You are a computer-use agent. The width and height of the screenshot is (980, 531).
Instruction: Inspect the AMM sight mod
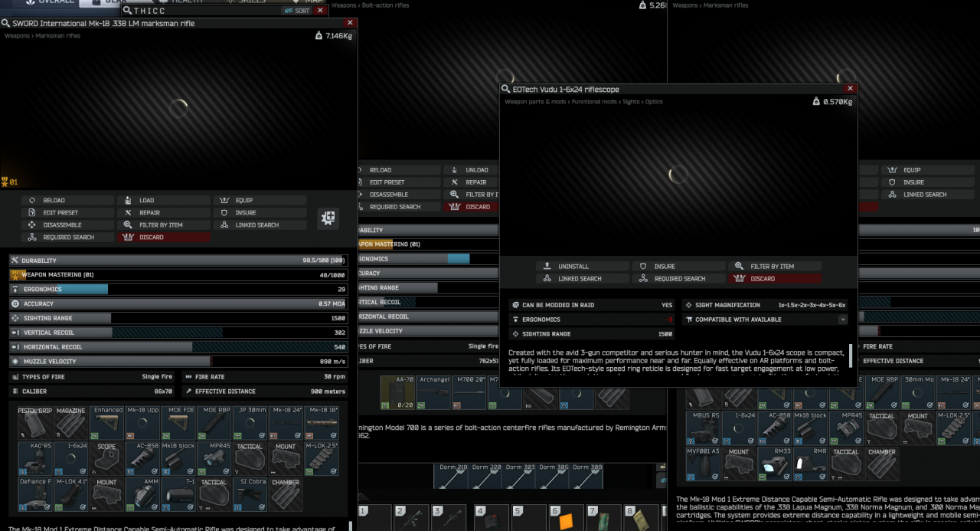[x=142, y=494]
